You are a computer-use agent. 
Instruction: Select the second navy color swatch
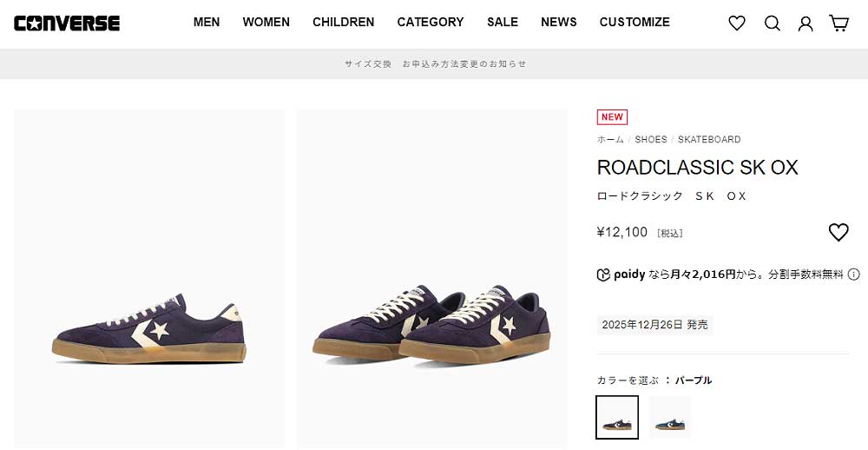click(669, 417)
